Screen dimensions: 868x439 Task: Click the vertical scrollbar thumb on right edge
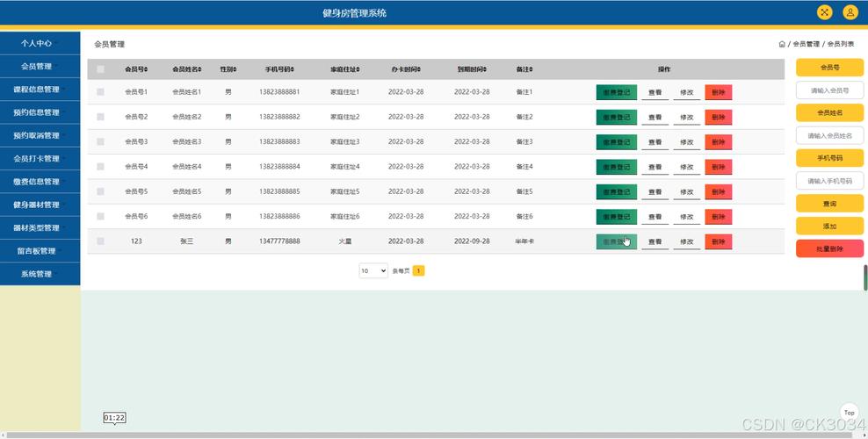tap(865, 277)
